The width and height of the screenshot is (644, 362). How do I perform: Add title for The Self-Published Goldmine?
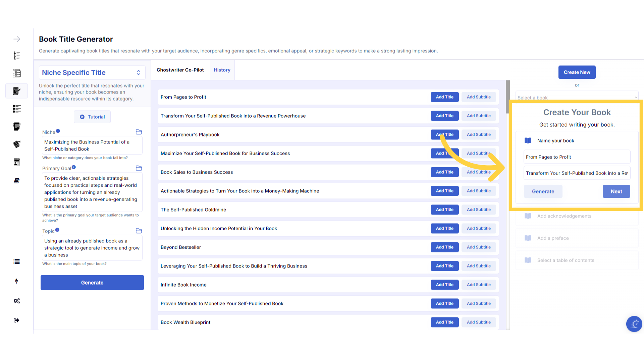pos(444,210)
